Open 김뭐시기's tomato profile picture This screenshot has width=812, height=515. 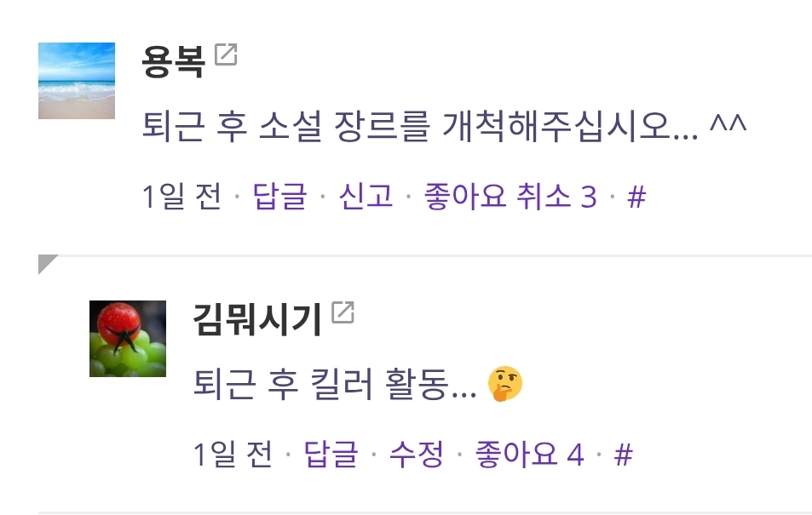pos(128,339)
